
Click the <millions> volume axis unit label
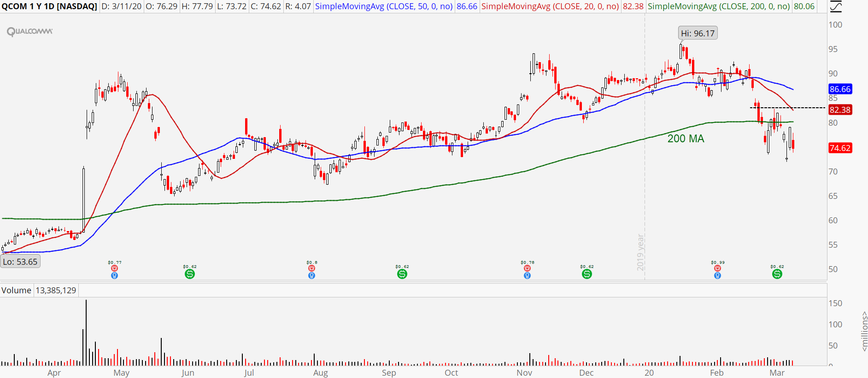pyautogui.click(x=864, y=331)
